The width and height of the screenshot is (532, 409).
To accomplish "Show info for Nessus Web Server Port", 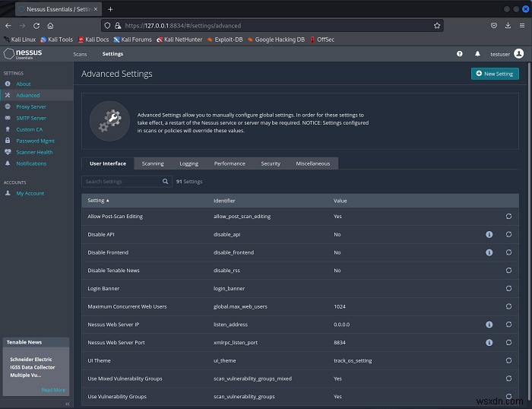I will tap(489, 342).
